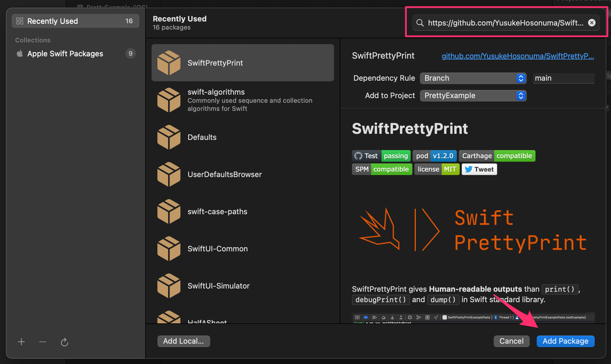Click the SwiftUI-Simulator box icon
This screenshot has width=611, height=364.
point(169,286)
